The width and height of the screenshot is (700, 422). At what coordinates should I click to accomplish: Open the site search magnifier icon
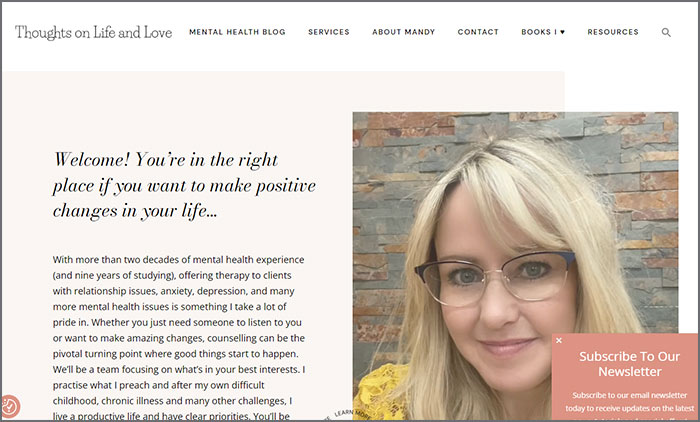pyautogui.click(x=666, y=32)
